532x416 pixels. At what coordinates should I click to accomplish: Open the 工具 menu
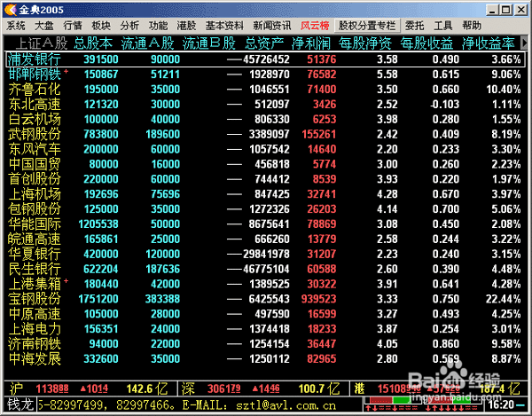(x=443, y=26)
